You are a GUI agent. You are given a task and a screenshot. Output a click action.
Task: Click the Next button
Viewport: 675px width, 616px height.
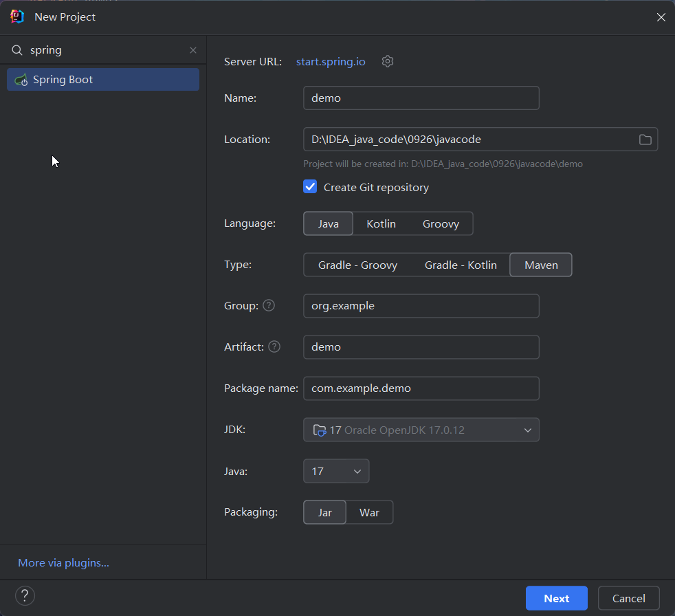point(556,598)
